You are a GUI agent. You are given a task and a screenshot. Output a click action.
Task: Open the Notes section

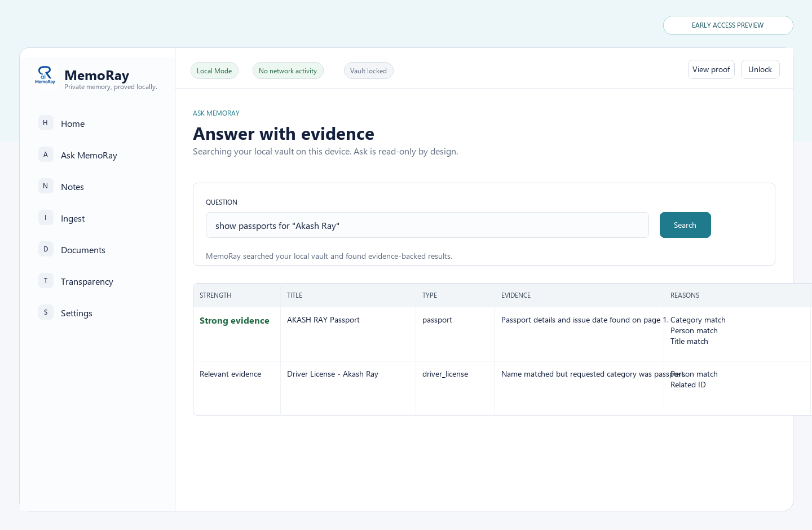pyautogui.click(x=72, y=187)
